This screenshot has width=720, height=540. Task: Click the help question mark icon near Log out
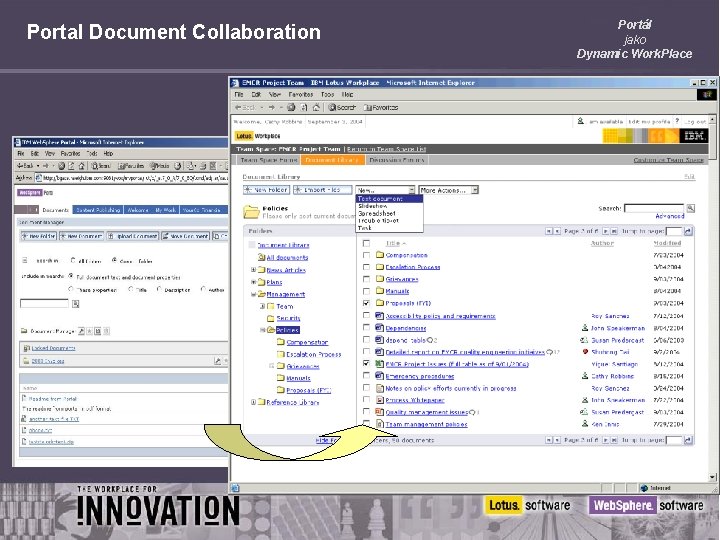pyautogui.click(x=677, y=121)
